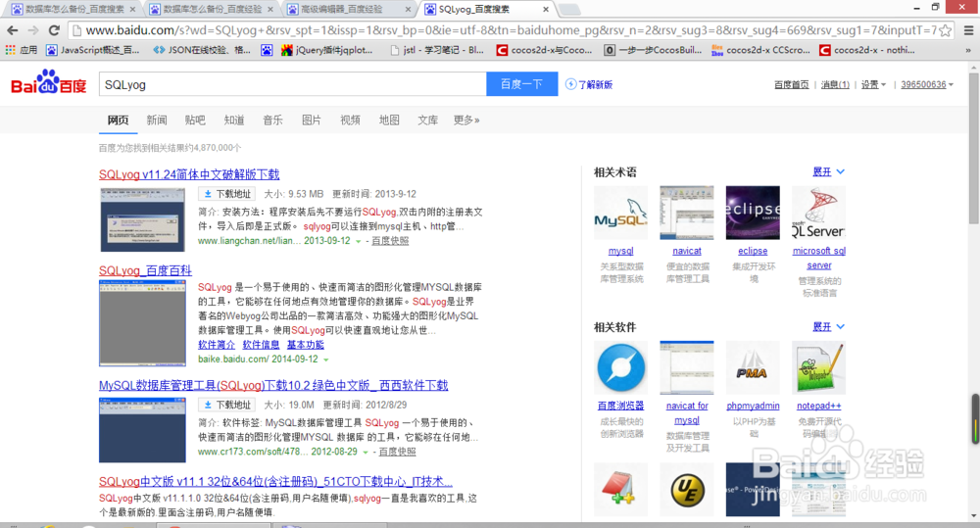Screen dimensions: 980x528
Task: Click the page vertical scrollbar thumb
Action: [973, 147]
